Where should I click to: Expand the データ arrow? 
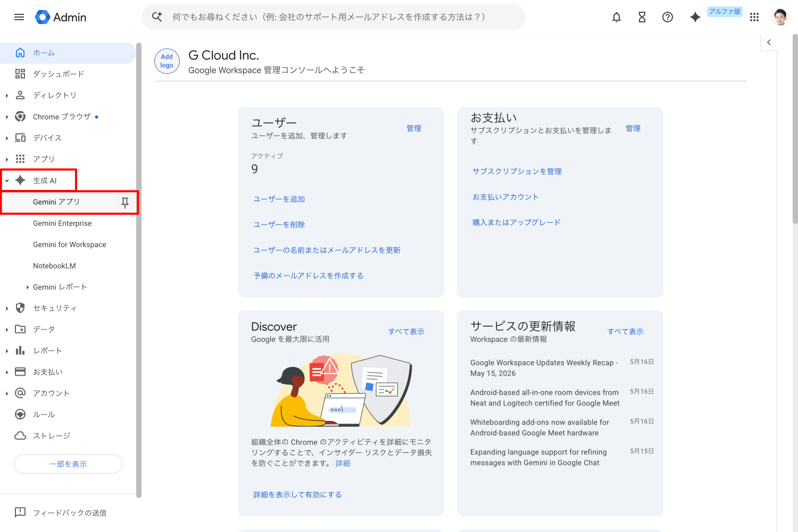tap(7, 330)
